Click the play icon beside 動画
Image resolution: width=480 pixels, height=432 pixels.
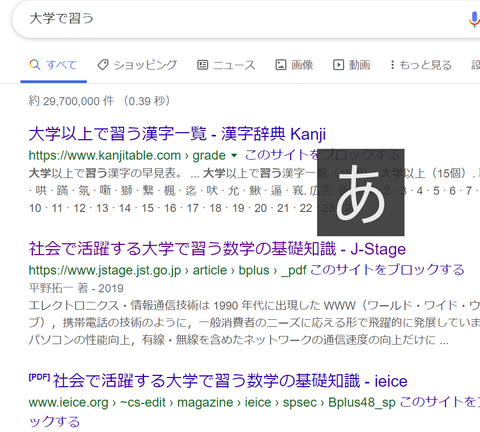click(x=338, y=65)
